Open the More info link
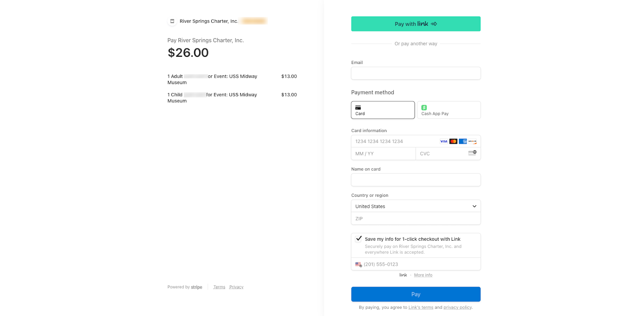Screen dimensions: 644x316 pyautogui.click(x=423, y=275)
